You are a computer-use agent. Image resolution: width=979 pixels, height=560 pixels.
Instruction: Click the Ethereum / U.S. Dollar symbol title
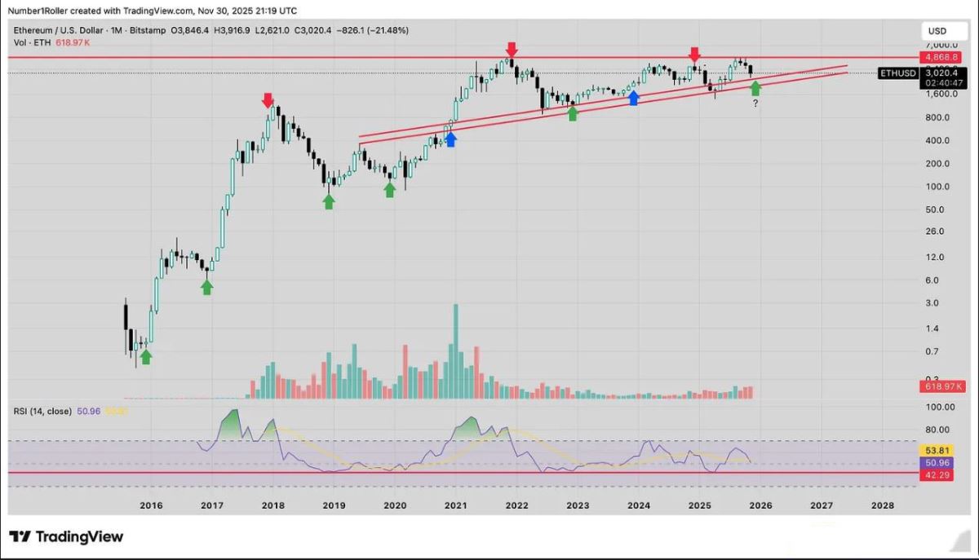point(60,30)
